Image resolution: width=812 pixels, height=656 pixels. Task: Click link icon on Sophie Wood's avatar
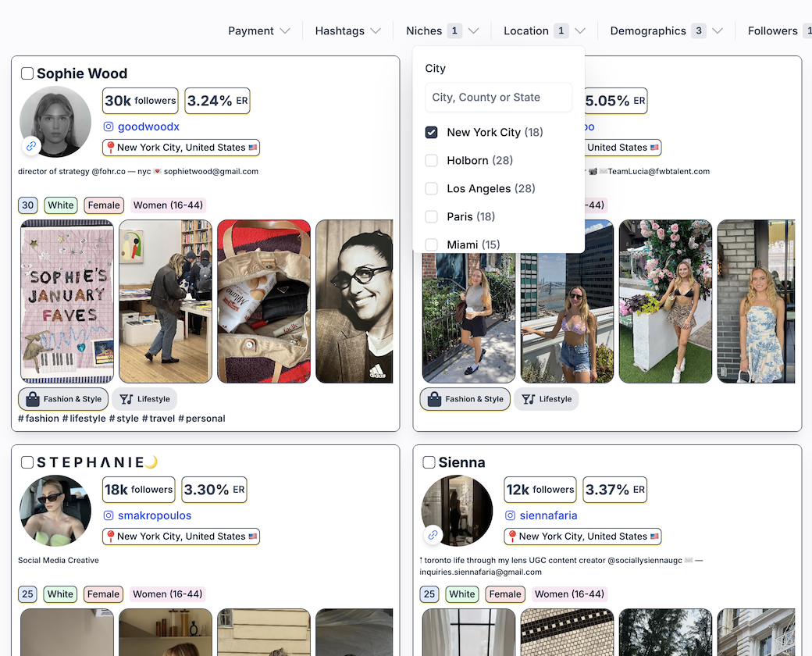coord(31,146)
